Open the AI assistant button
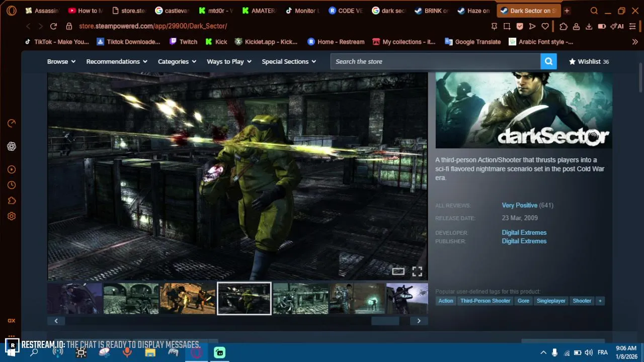This screenshot has height=362, width=644. click(x=617, y=26)
